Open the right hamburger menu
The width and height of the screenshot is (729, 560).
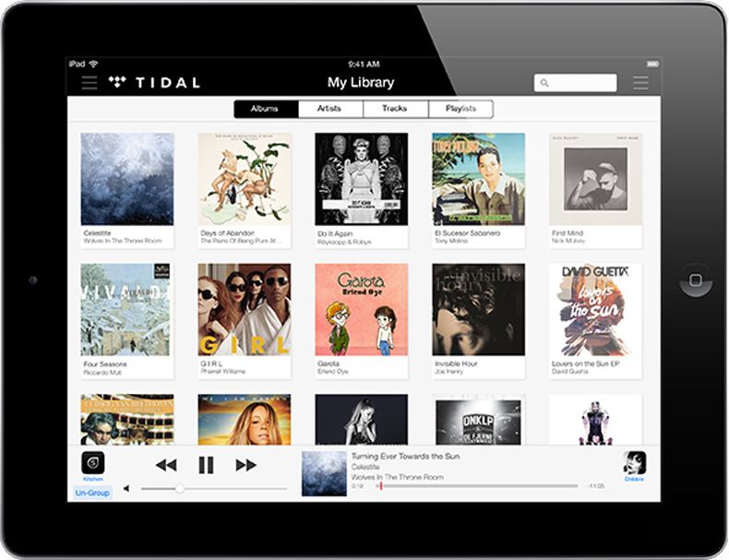coord(640,83)
